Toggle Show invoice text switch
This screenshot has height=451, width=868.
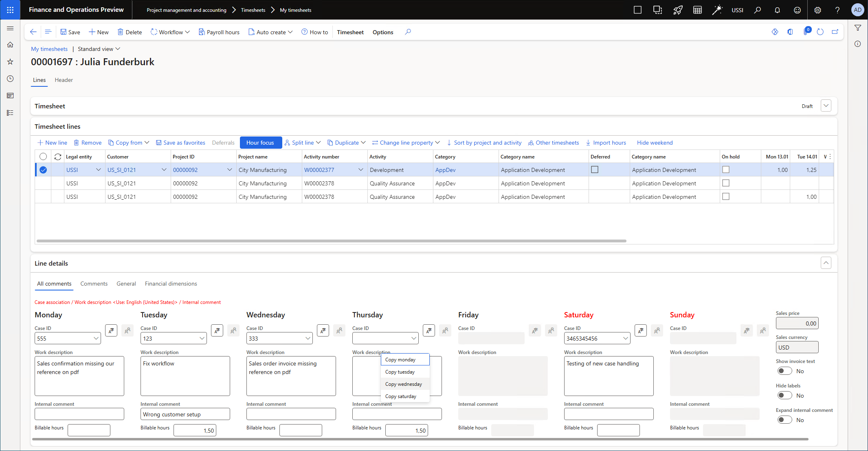coord(784,371)
